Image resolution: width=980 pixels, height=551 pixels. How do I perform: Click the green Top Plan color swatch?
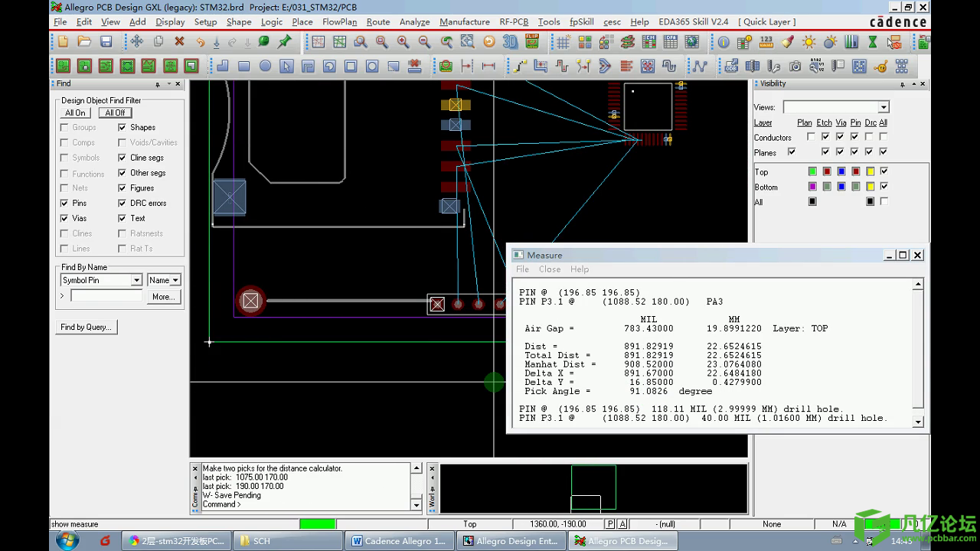812,171
